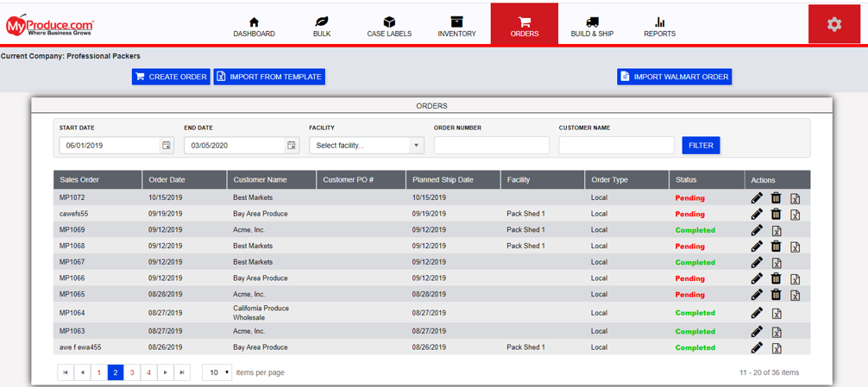Delete order cawefs55 using trash icon
868x387 pixels.
pos(776,214)
